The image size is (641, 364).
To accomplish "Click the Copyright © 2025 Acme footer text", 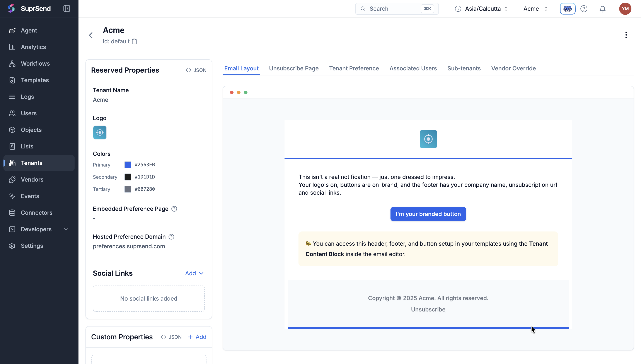I will coord(428,298).
